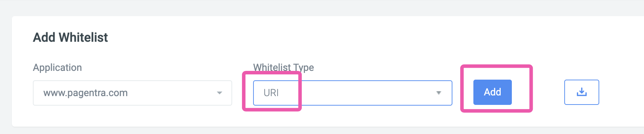The height and width of the screenshot is (134, 644).
Task: Click the Whitelist Type label
Action: pyautogui.click(x=284, y=67)
